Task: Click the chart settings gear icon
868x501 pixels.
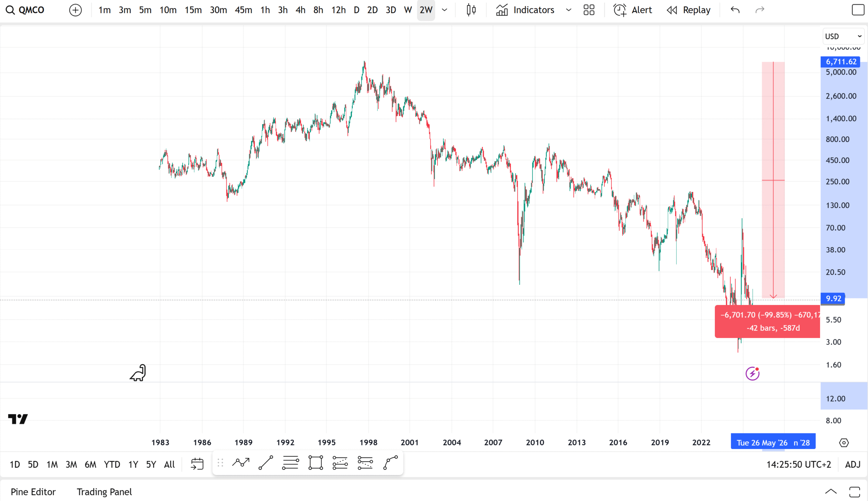Action: 844,443
